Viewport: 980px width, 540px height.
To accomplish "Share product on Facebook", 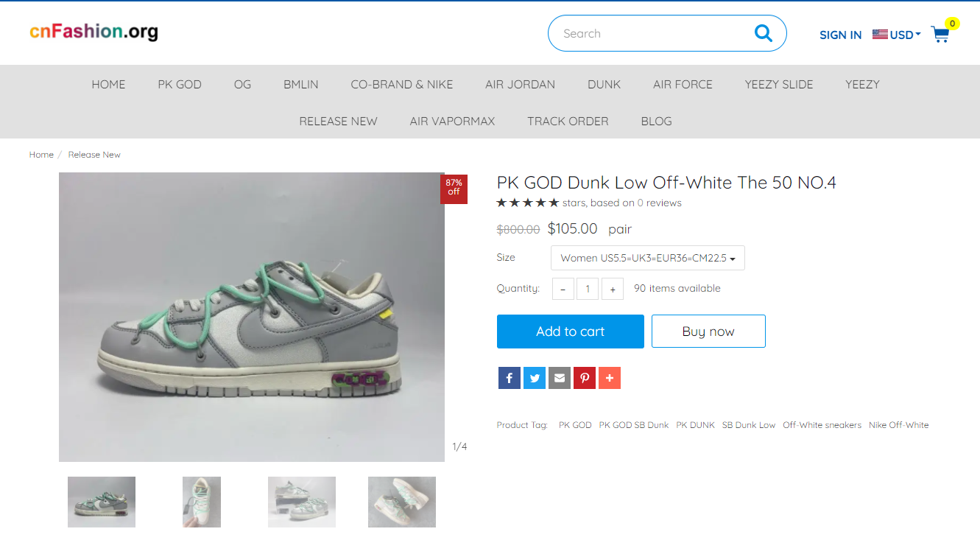I will tap(509, 378).
